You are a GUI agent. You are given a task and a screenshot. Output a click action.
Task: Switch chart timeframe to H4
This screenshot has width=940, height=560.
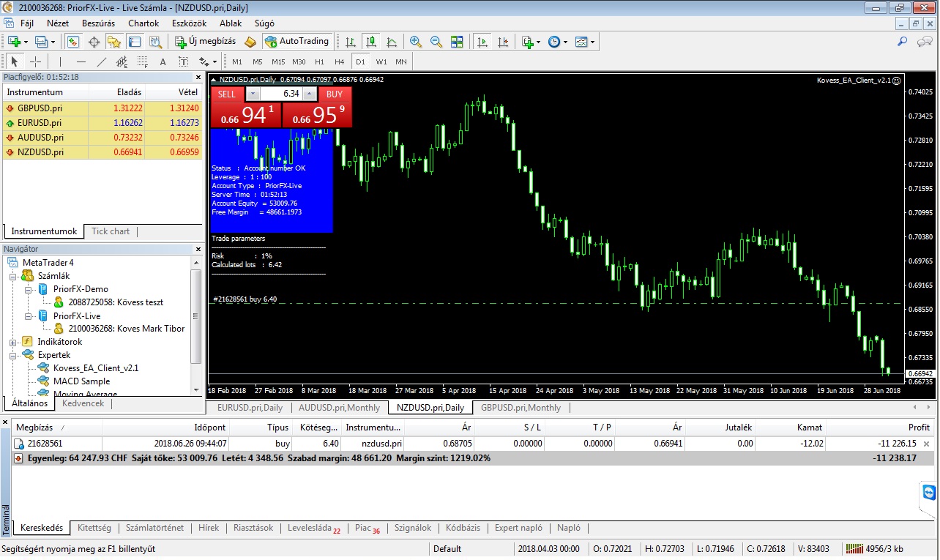339,61
